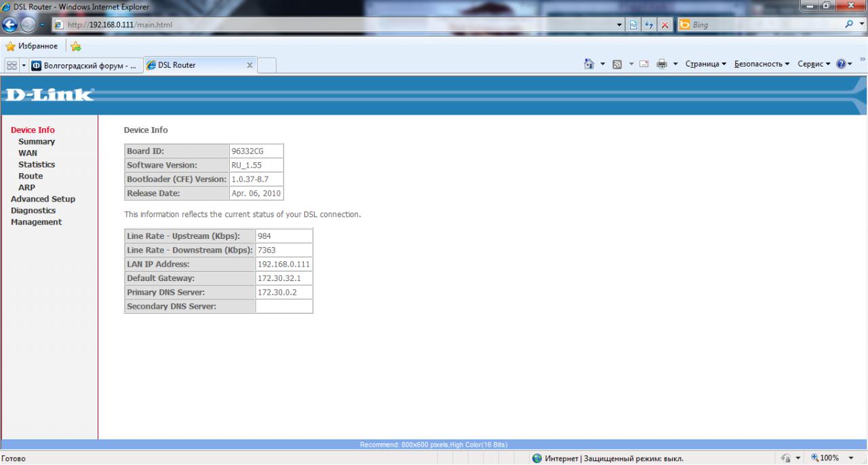Screen dimensions: 868x465
Task: Click the Quick Tabs grid icon
Action: pyautogui.click(x=12, y=65)
